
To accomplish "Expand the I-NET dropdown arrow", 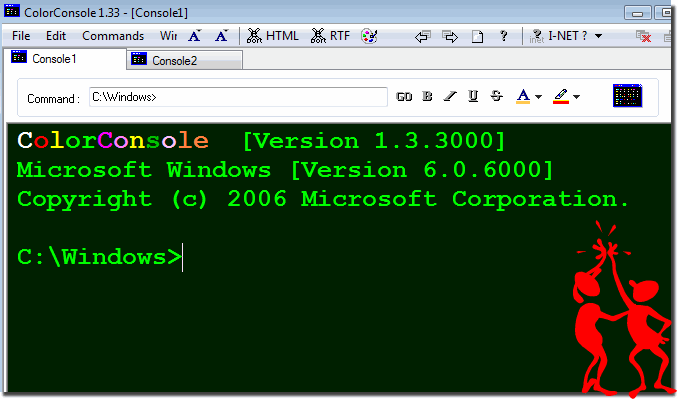I will pos(598,36).
